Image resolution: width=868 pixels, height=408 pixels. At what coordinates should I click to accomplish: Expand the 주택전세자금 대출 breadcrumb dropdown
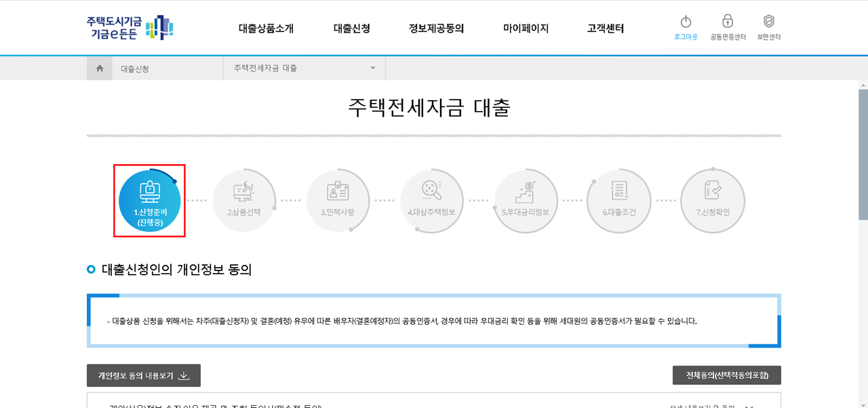[304, 68]
